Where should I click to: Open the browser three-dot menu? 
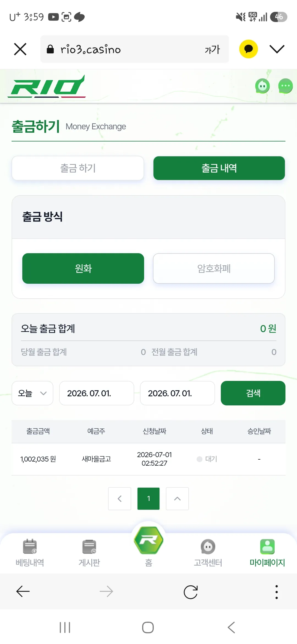tap(277, 592)
